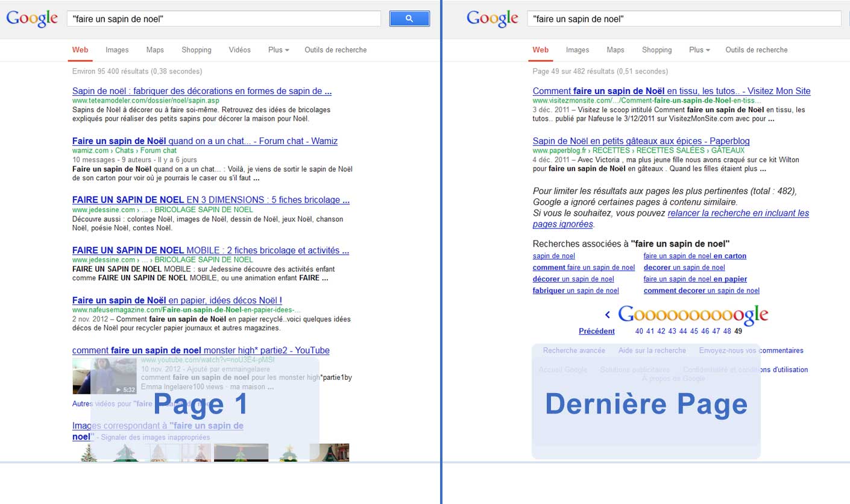Click related search 'faire un sapin de noel en papier'
Screen dimensions: 850x504
(695, 279)
